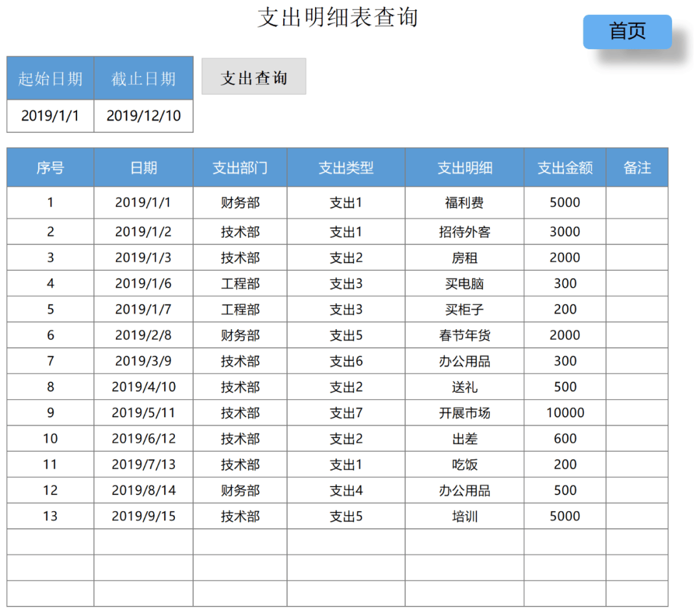Select the 支出7 type cell

[345, 413]
